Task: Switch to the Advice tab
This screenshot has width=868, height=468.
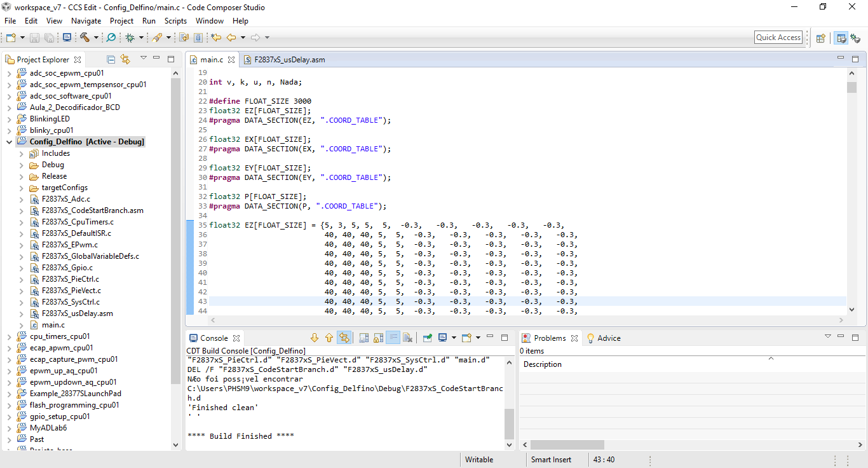Action: (x=608, y=338)
